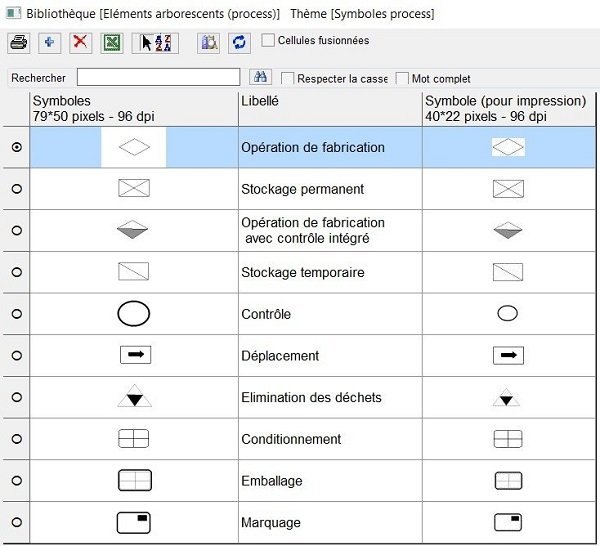
Task: Click the Stockage temporaire label
Action: coord(303,272)
